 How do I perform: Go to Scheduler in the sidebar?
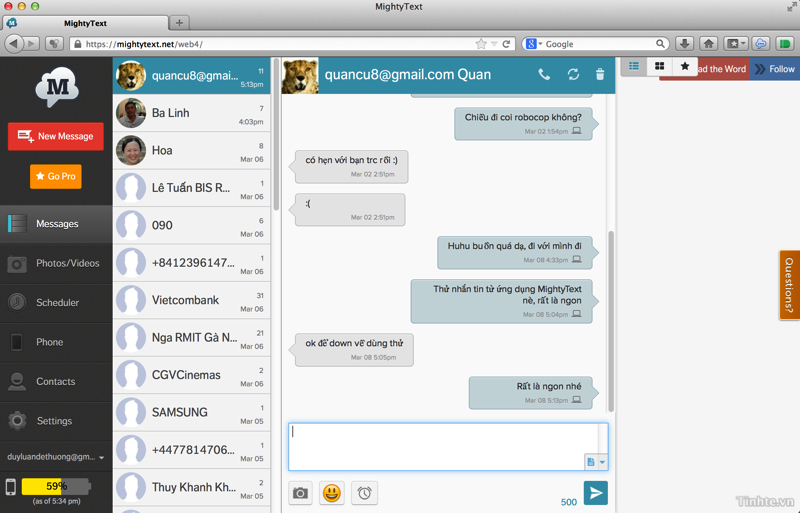(56, 302)
